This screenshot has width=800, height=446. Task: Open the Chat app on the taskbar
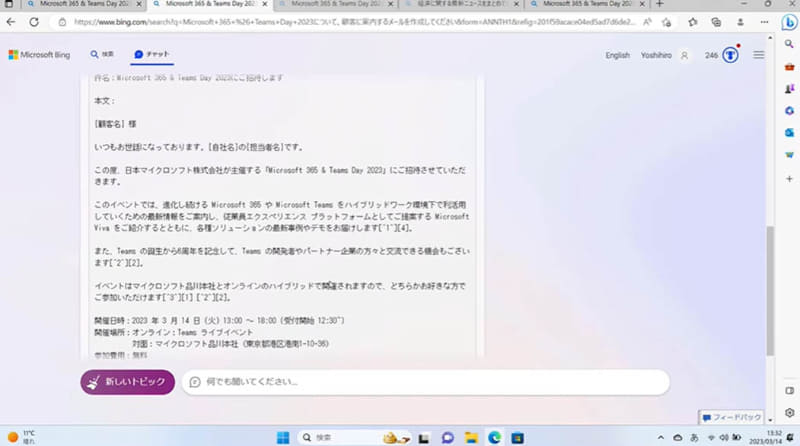(447, 438)
